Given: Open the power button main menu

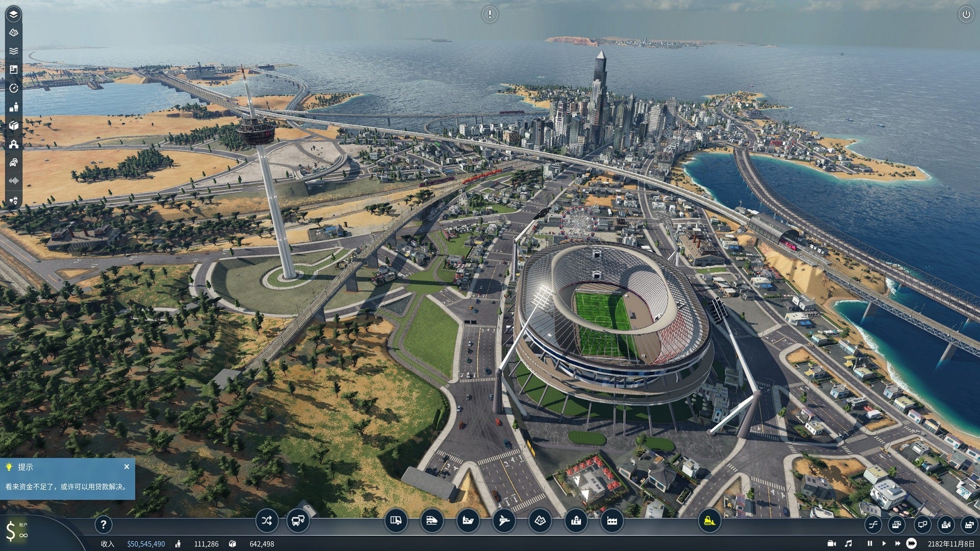Looking at the screenshot, I should [x=966, y=14].
